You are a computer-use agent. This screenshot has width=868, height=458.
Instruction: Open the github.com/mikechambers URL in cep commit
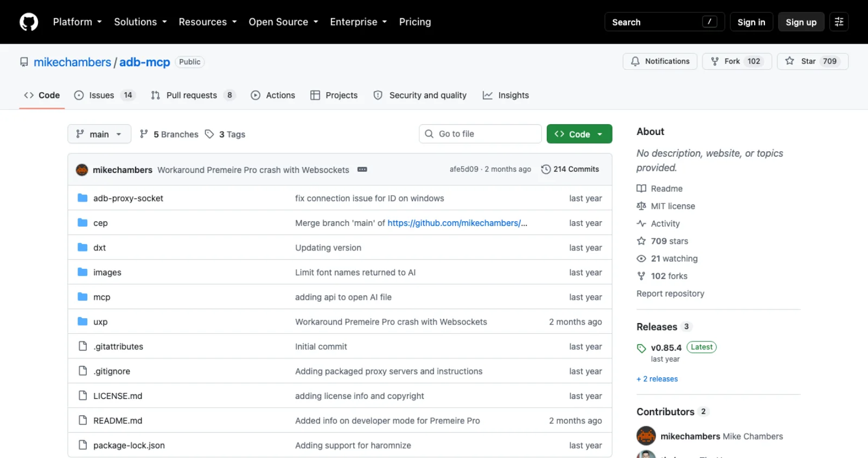(x=457, y=223)
